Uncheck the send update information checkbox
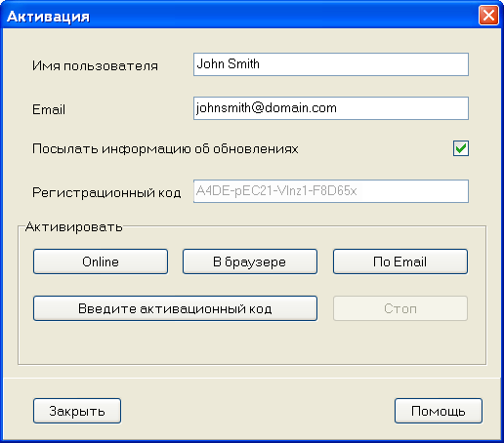The image size is (504, 443). pos(461,148)
